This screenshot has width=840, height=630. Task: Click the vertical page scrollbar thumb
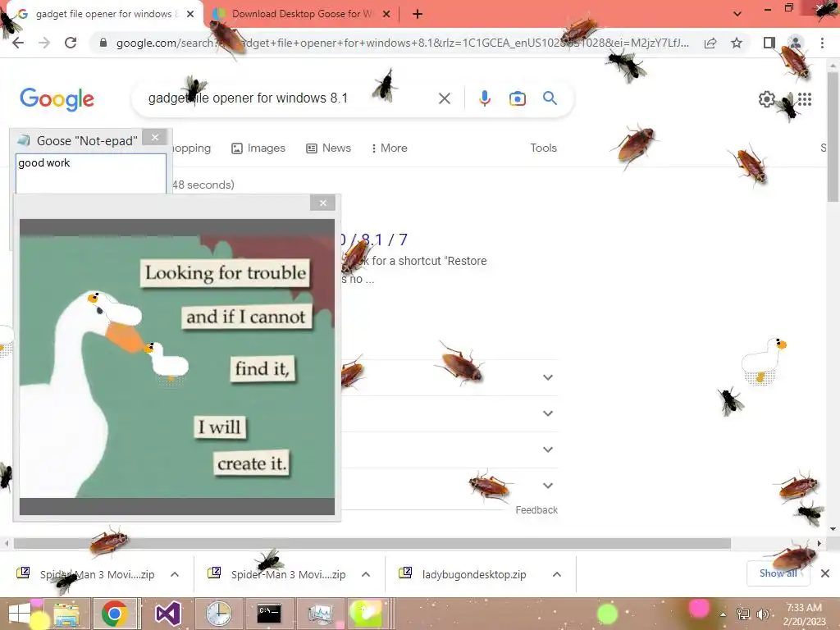pyautogui.click(x=833, y=137)
